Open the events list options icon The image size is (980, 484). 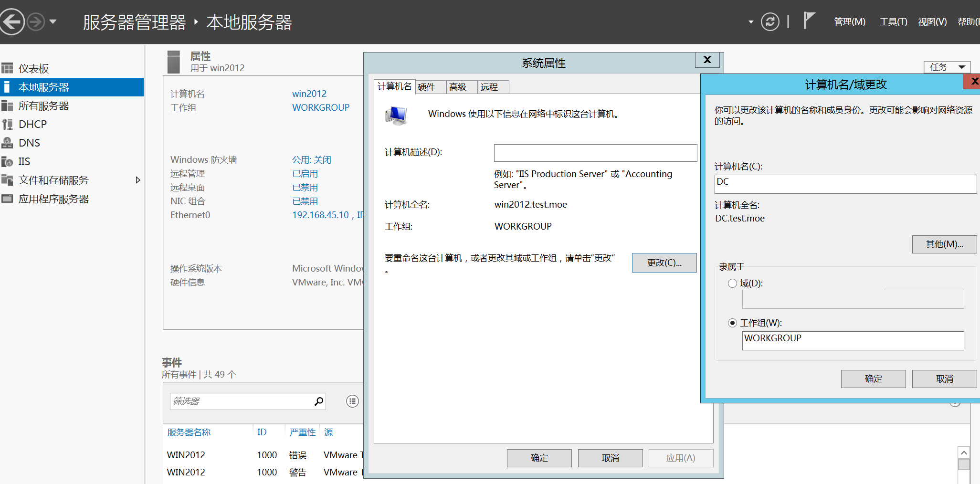click(x=352, y=401)
